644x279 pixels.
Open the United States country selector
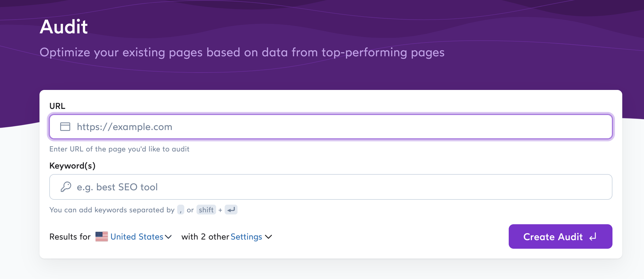coord(137,237)
